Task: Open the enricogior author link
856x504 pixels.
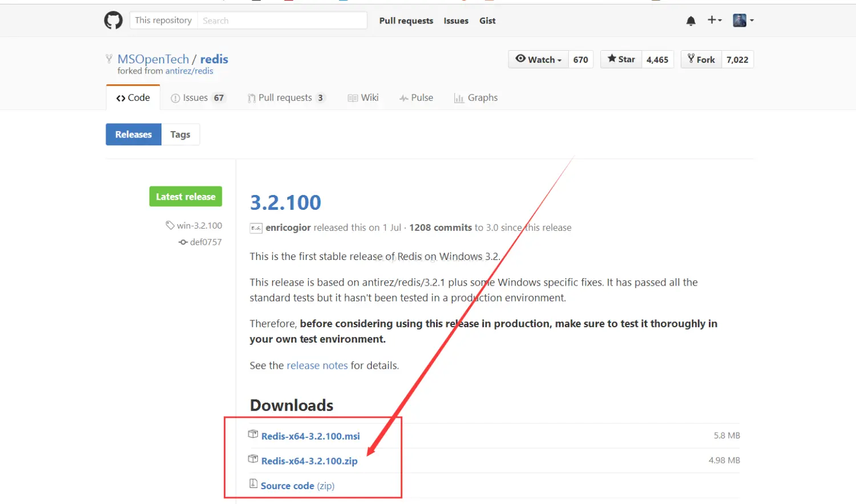Action: pyautogui.click(x=288, y=227)
